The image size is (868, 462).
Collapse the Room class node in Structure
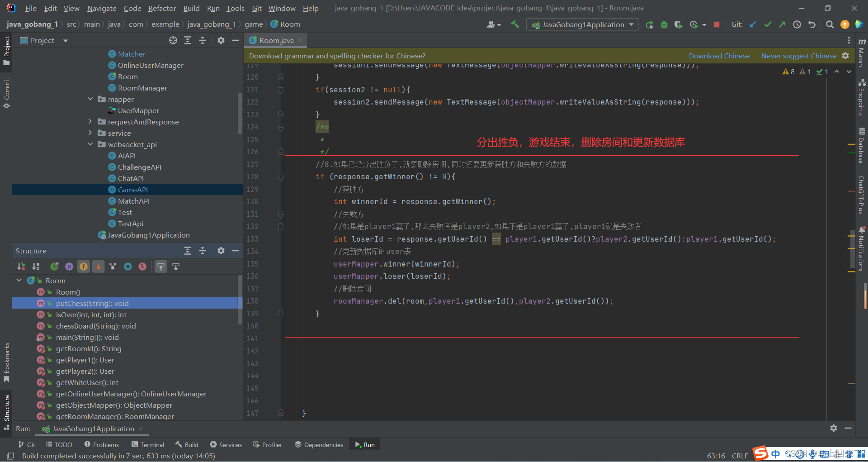tap(19, 281)
